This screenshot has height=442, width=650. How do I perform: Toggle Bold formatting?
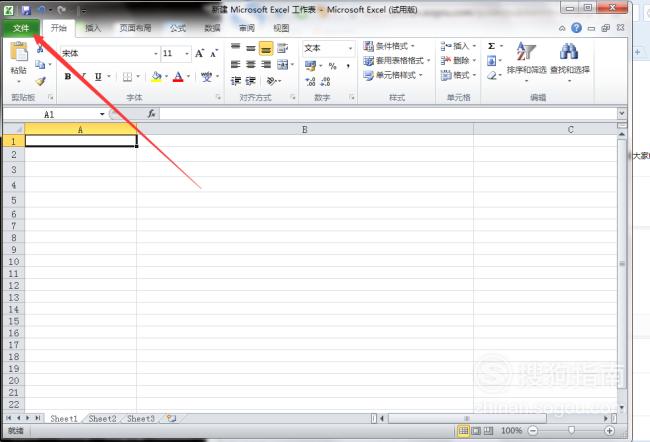(x=68, y=76)
